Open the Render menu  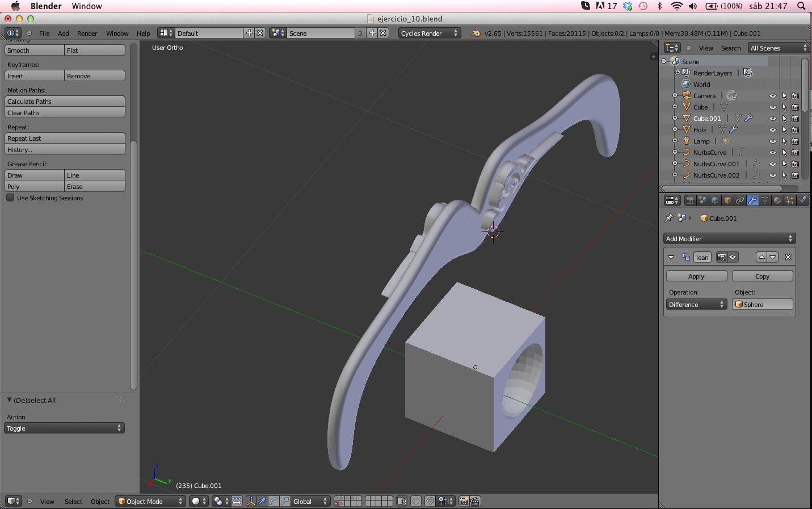(x=87, y=33)
